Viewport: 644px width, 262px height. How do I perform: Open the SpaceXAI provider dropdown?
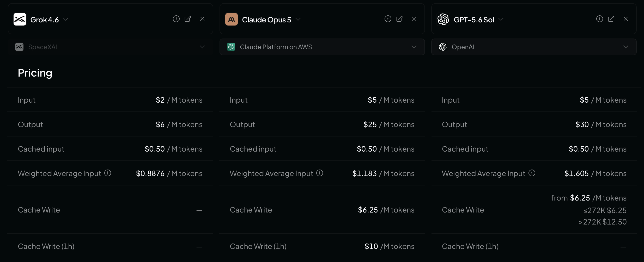coord(111,47)
